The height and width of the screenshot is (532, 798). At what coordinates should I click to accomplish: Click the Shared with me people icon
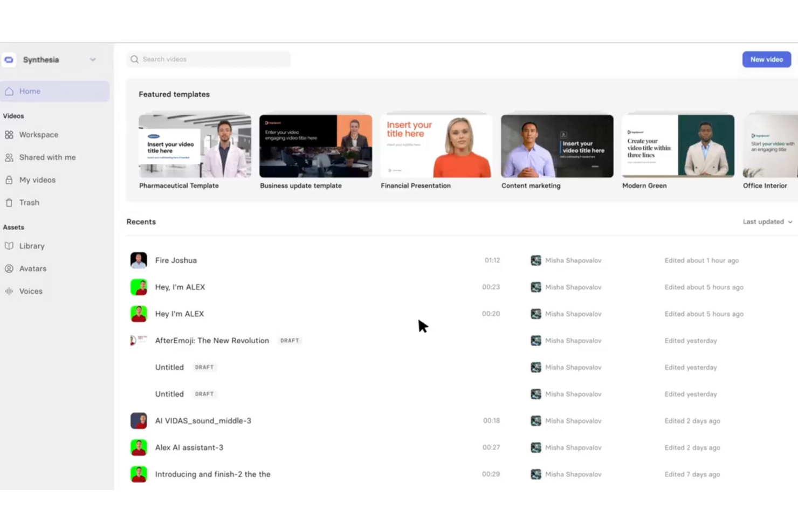(9, 157)
